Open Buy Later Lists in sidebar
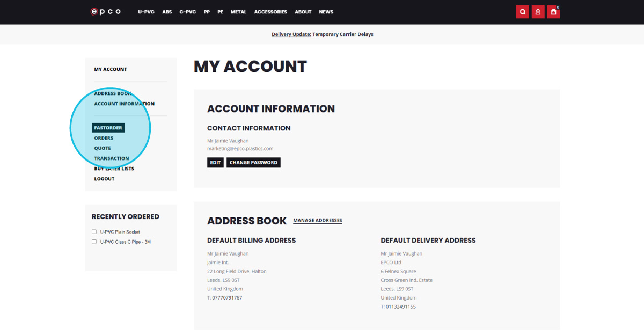 (x=114, y=169)
